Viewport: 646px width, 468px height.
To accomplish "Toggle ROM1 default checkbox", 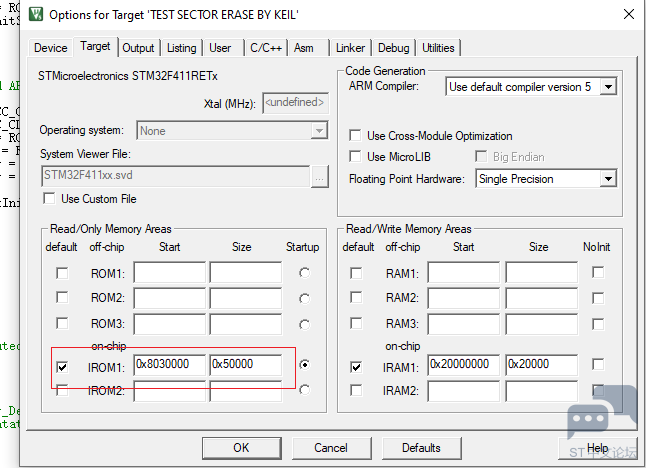I will pyautogui.click(x=62, y=273).
